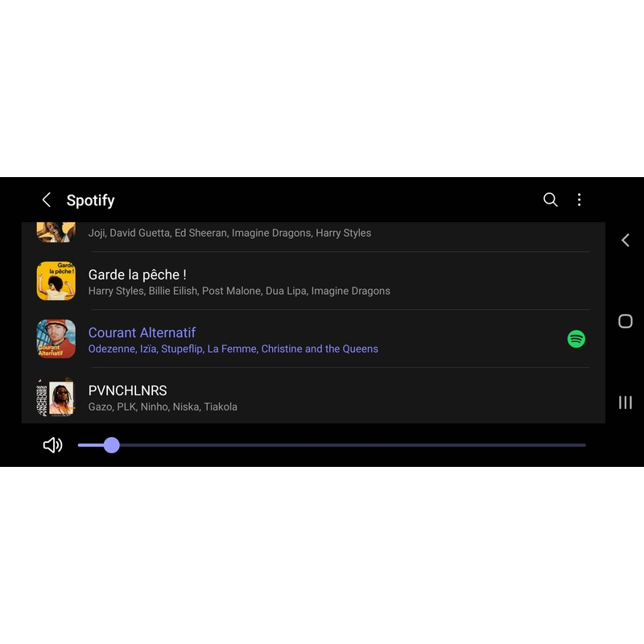Click the Spotify header title text
644x644 pixels.
(90, 200)
